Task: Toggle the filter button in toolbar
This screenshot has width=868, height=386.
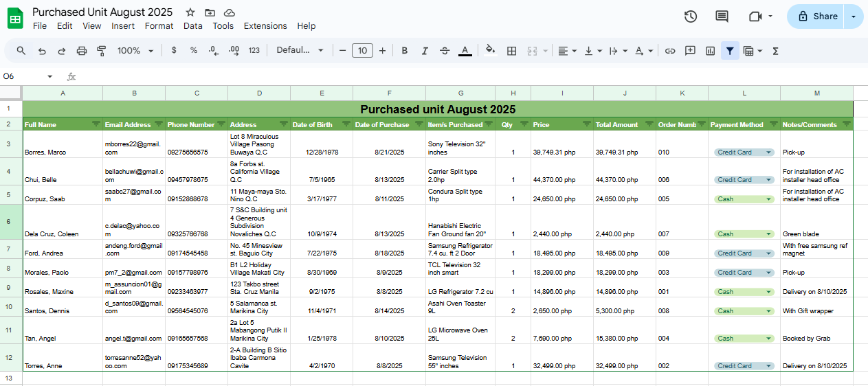Action: pos(730,51)
